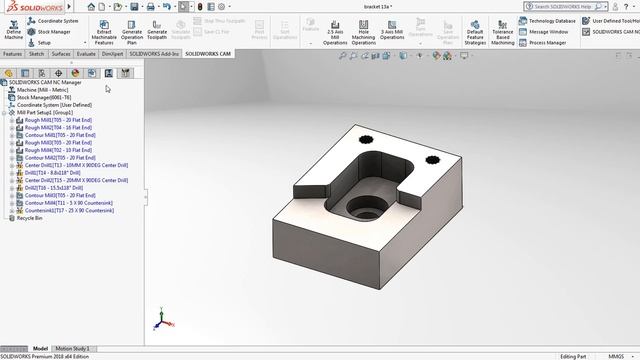Click the user login profile icon
This screenshot has height=360, width=640.
(x=615, y=7)
